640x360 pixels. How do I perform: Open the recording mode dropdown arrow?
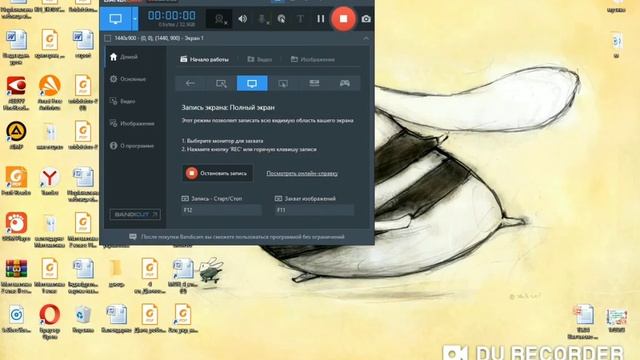tap(135, 19)
